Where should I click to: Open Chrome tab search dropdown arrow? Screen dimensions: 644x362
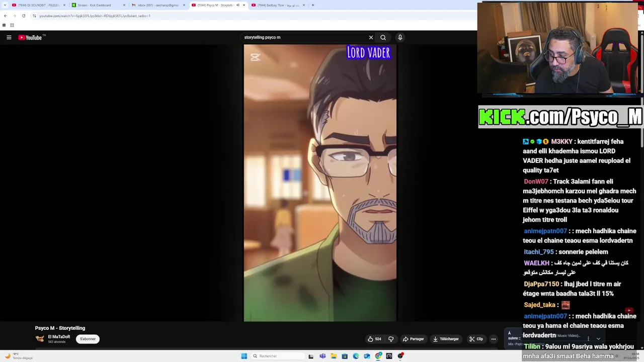point(4,5)
